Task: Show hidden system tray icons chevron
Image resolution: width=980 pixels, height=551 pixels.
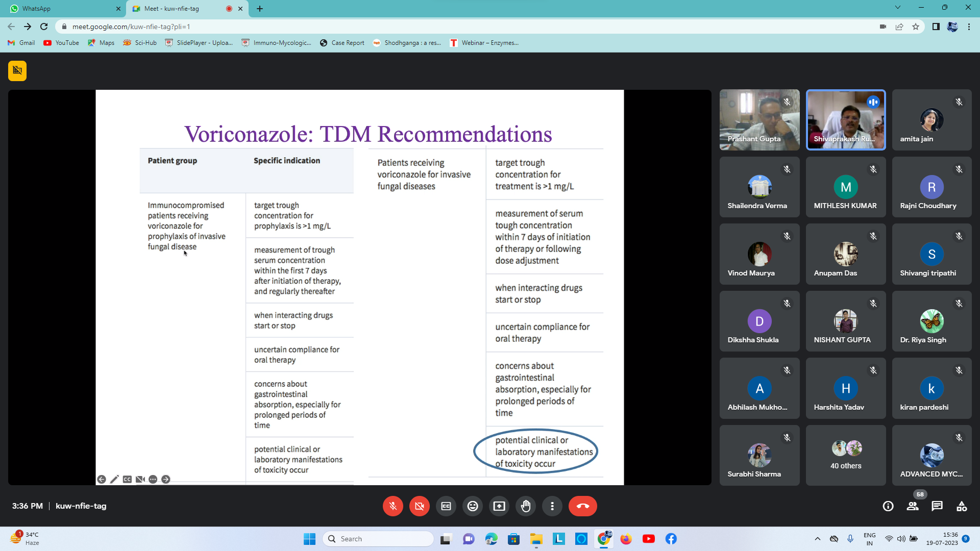Action: [x=818, y=539]
